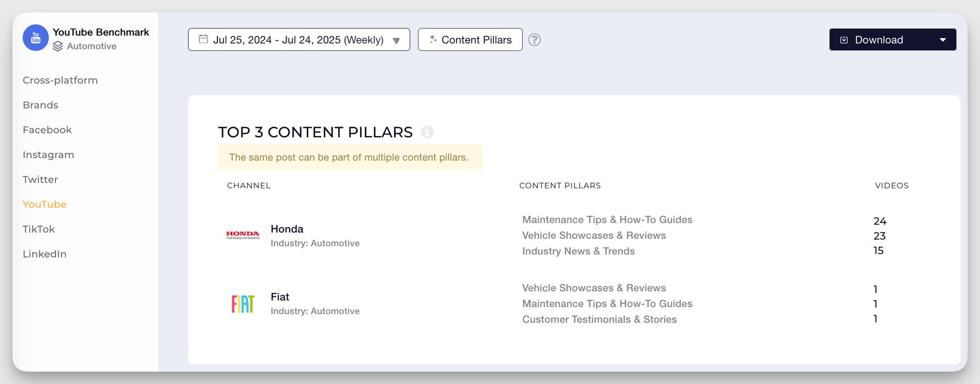Open LinkedIn in the sidebar
The height and width of the screenshot is (384, 980).
pos(45,254)
